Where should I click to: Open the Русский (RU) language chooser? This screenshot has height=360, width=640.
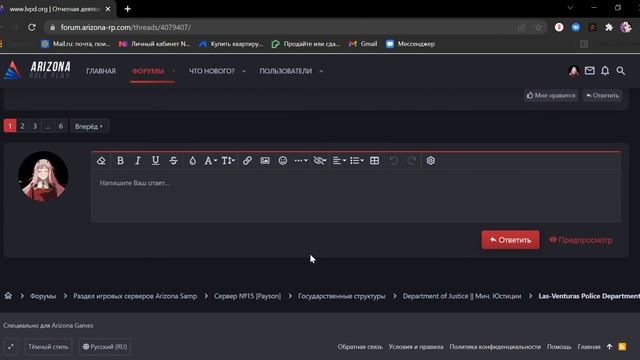105,347
